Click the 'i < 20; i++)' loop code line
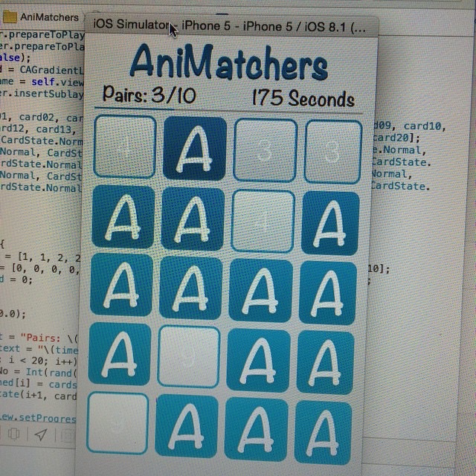Image resolution: width=476 pixels, height=476 pixels. (x=43, y=361)
